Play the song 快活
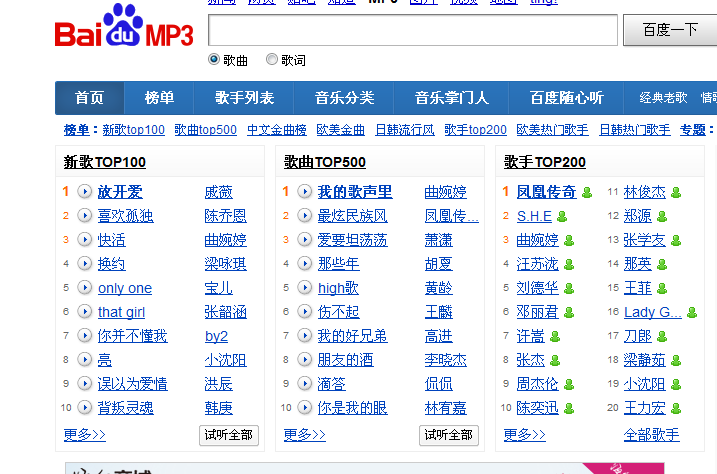The width and height of the screenshot is (717, 474). (85, 240)
